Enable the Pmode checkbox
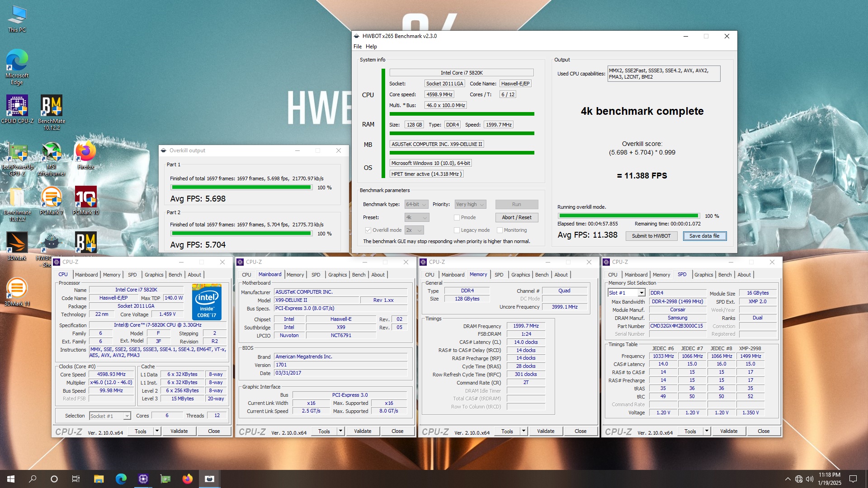The height and width of the screenshot is (488, 868). coord(457,218)
